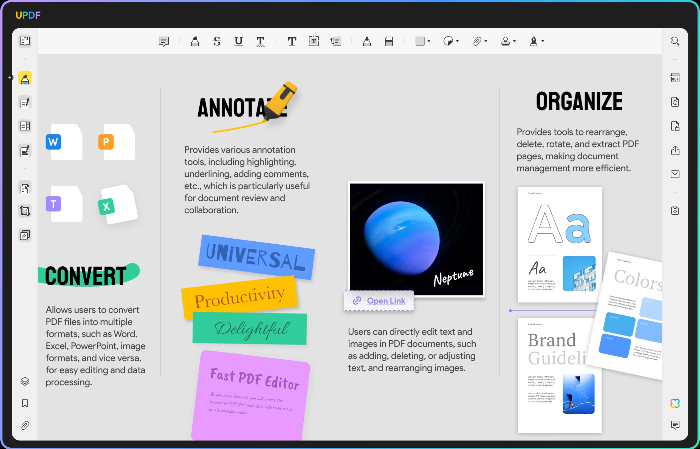Viewport: 700px width, 449px height.
Task: Select the Aa typography page thumbnail
Action: 559,245
